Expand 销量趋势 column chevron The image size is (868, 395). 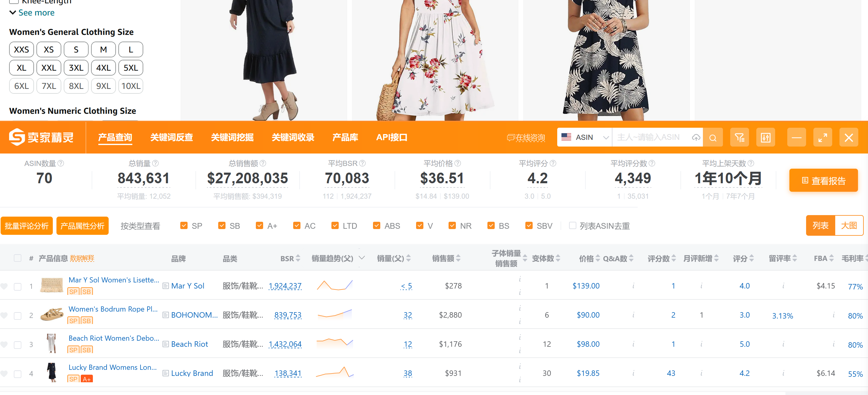click(x=361, y=258)
